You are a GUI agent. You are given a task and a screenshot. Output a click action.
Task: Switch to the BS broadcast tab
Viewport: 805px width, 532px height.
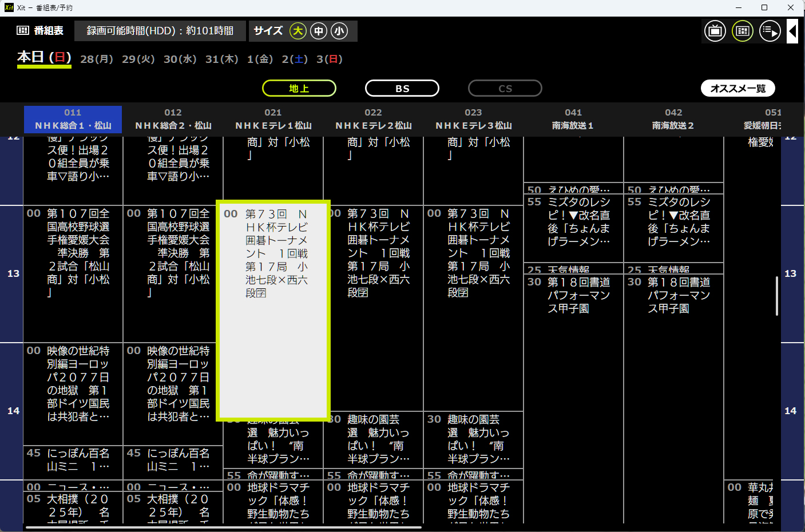click(402, 88)
